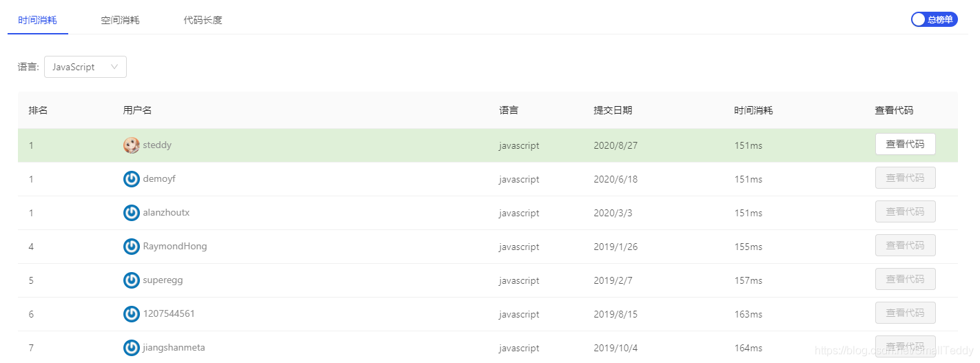Viewport: 980px width, 363px height.
Task: Open the superegg username link
Action: tap(163, 280)
